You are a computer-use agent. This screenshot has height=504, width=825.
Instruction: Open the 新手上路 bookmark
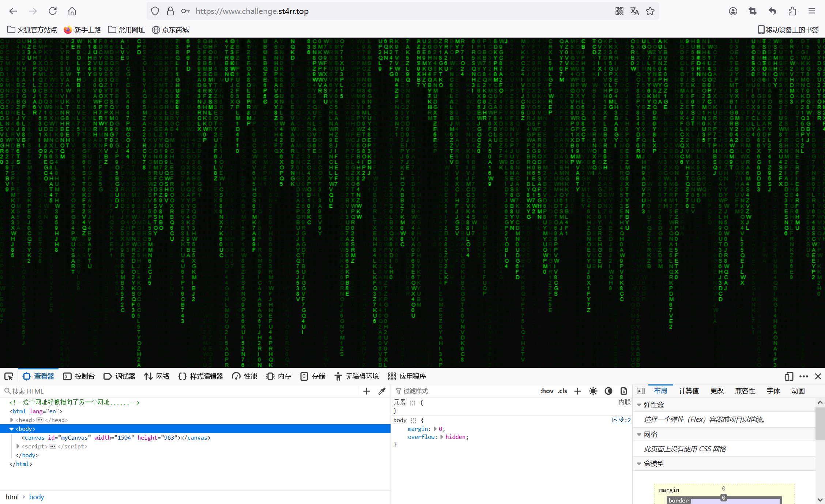click(x=82, y=30)
